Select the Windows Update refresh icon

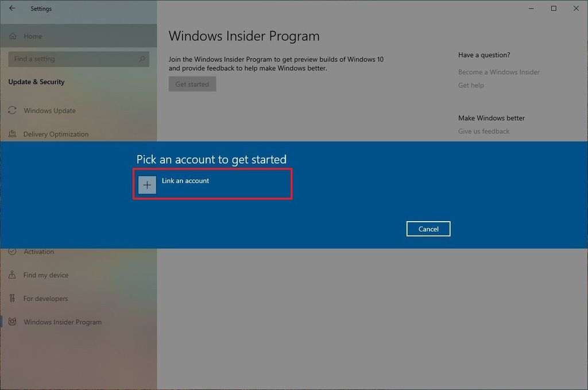pos(13,110)
